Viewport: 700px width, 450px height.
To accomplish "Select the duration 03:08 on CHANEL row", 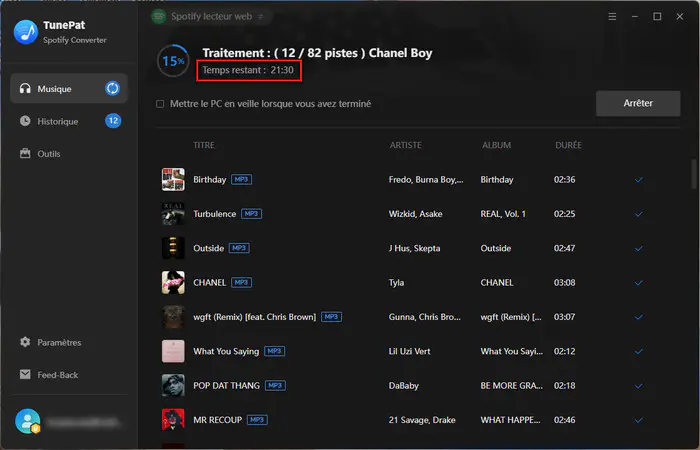I will click(x=564, y=283).
